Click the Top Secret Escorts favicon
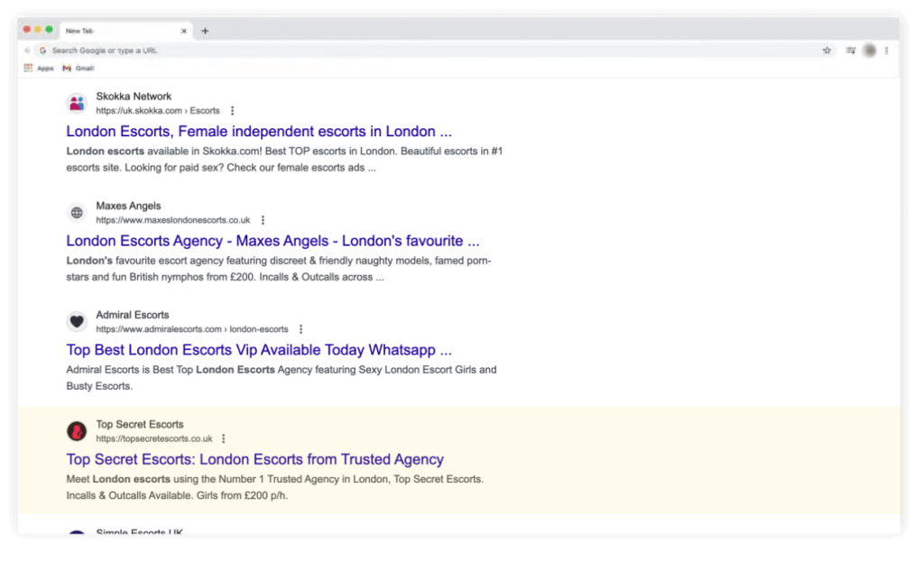Screen dimensions: 924x562 [77, 431]
